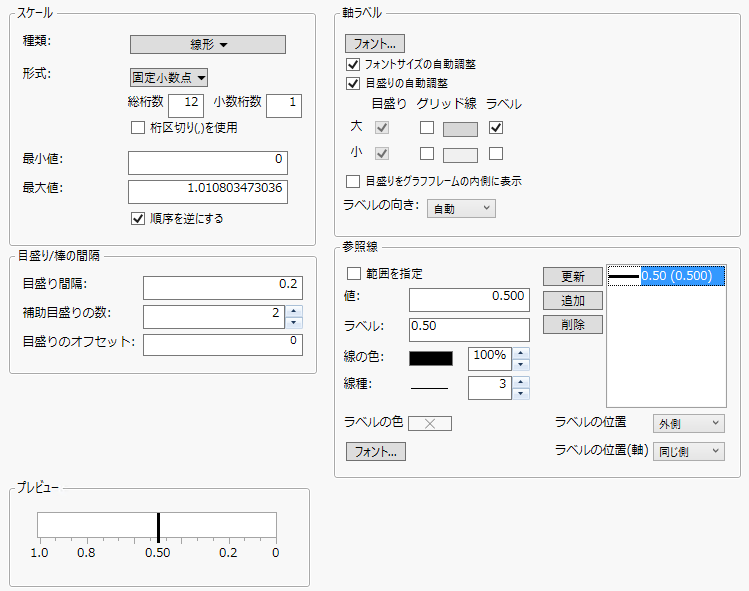Click the 更新 button
This screenshot has height=591, width=749.
click(573, 277)
